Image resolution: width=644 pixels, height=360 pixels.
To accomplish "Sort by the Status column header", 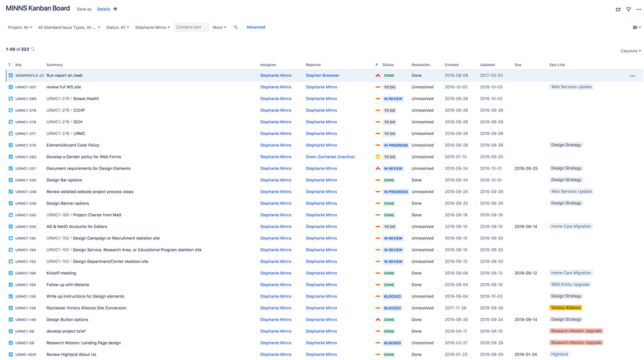I will [x=388, y=65].
